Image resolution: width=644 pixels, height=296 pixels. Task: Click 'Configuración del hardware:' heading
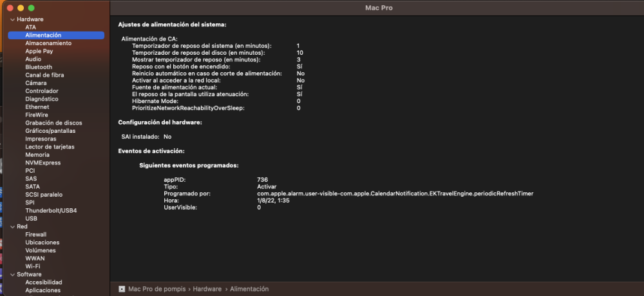click(x=160, y=123)
